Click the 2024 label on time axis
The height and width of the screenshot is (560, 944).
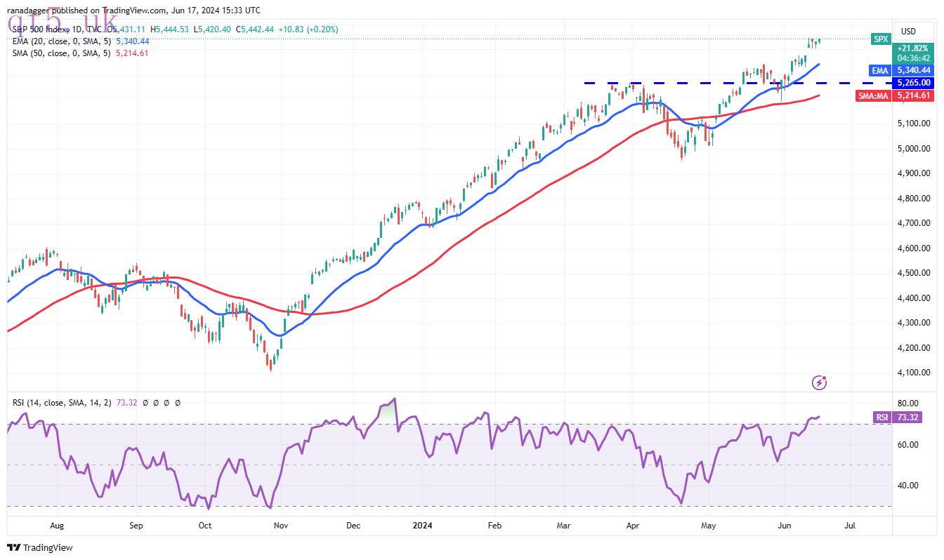[422, 525]
